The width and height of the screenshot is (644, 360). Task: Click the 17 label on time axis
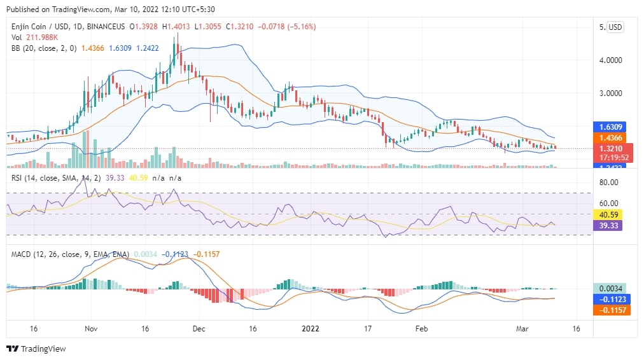pyautogui.click(x=368, y=329)
